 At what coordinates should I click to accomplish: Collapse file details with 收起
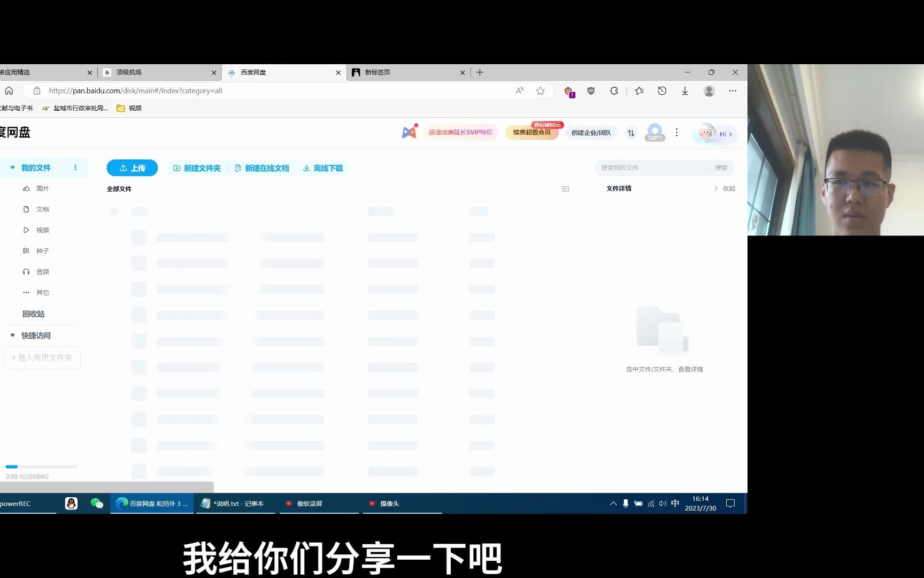point(725,188)
